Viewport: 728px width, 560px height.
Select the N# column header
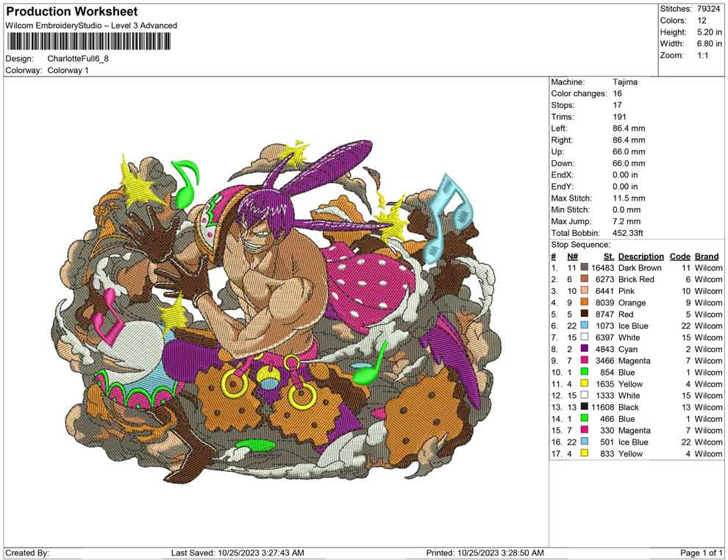click(x=572, y=256)
